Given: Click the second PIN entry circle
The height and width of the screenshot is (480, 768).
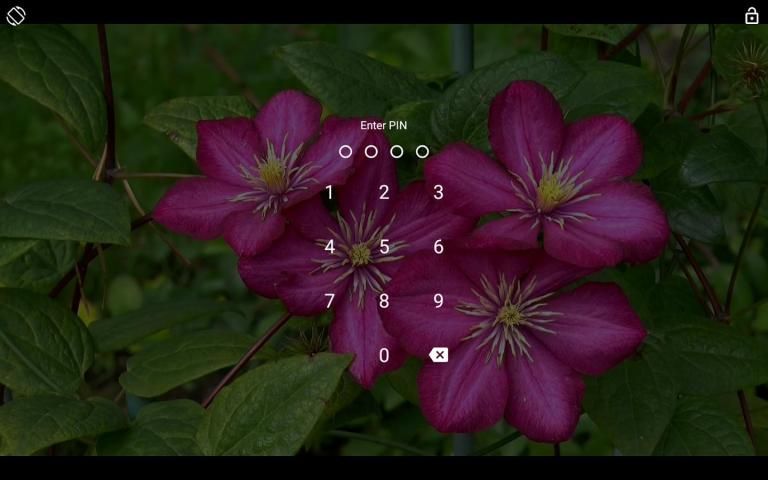Looking at the screenshot, I should tap(371, 152).
